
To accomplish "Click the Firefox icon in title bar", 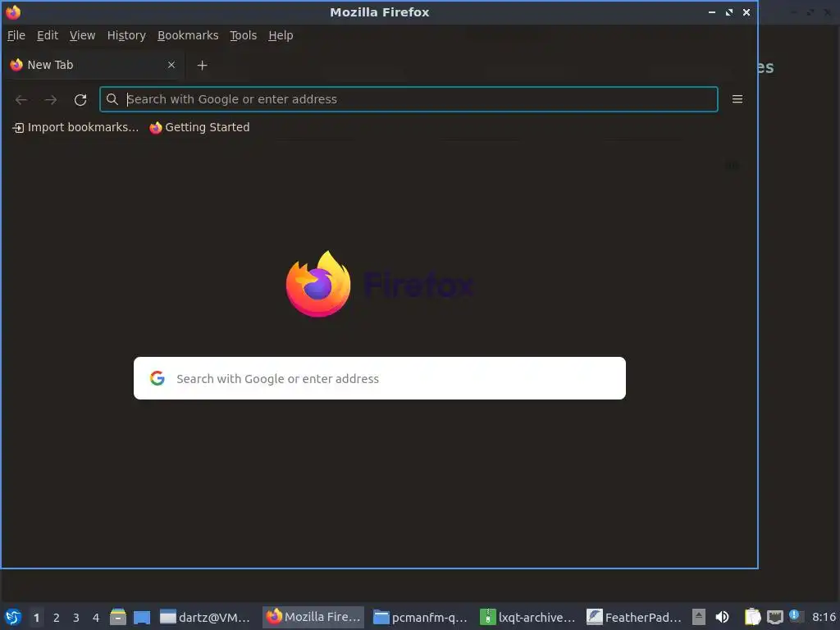I will click(13, 11).
